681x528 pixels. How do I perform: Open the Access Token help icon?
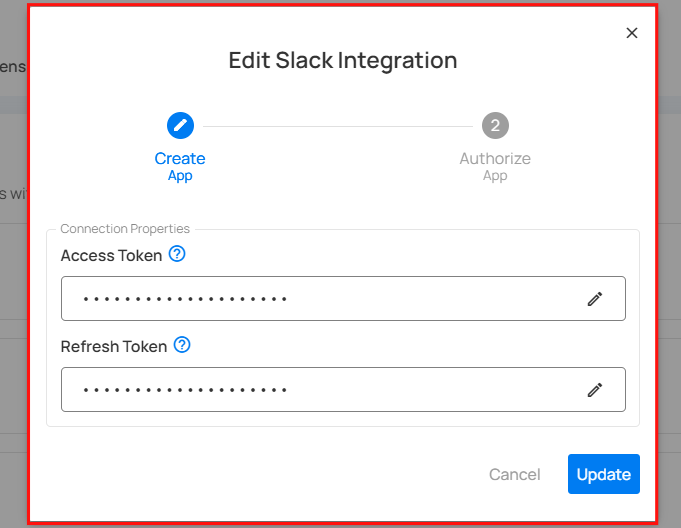point(177,254)
